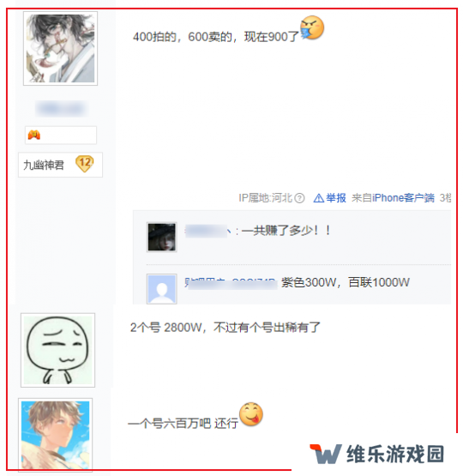Image resolution: width=463 pixels, height=476 pixels.
Task: Open the ink-style anime avatar profile
Action: [60, 49]
